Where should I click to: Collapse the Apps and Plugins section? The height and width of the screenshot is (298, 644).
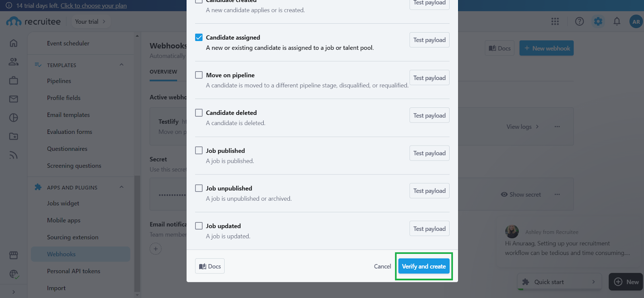122,187
